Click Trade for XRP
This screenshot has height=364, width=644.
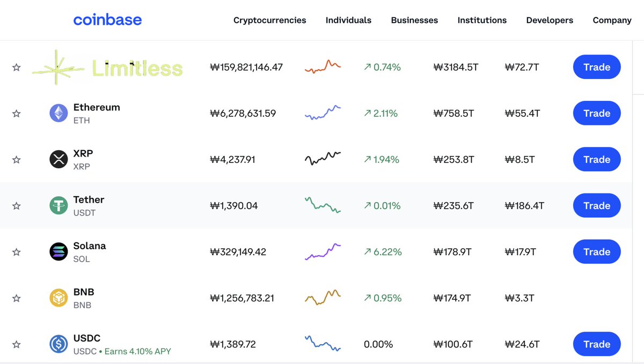coord(597,159)
